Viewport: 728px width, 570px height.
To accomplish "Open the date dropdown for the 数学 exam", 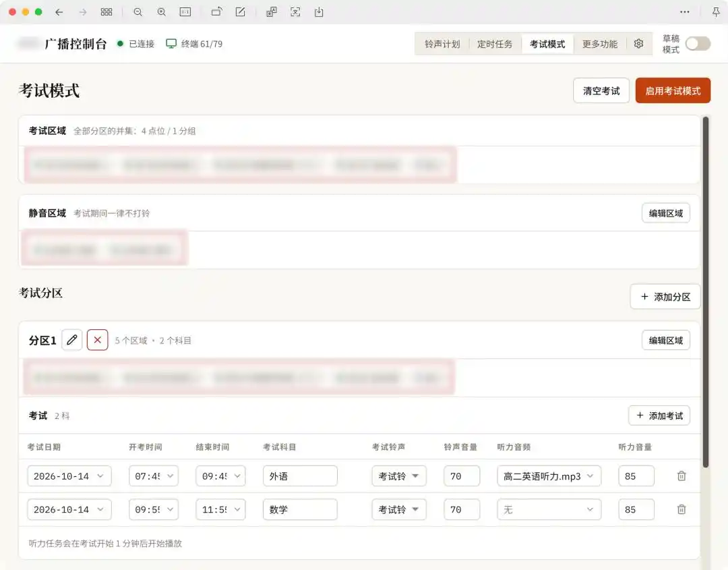I will click(x=69, y=509).
